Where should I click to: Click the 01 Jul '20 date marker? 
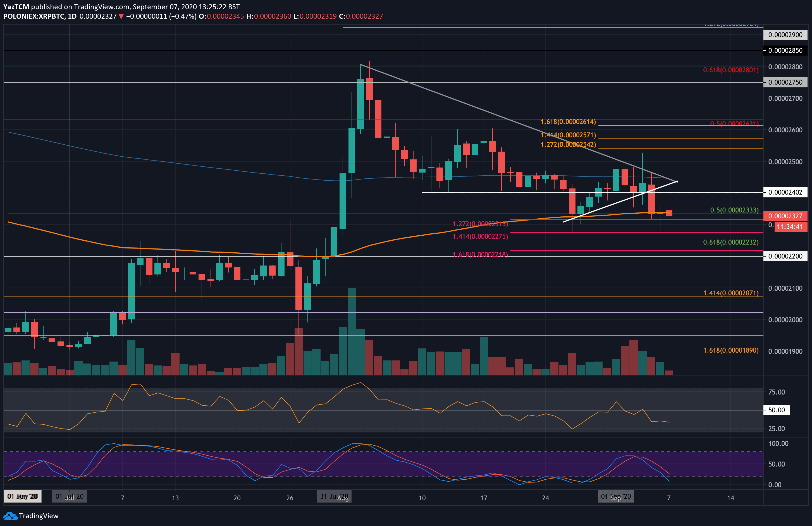click(70, 496)
